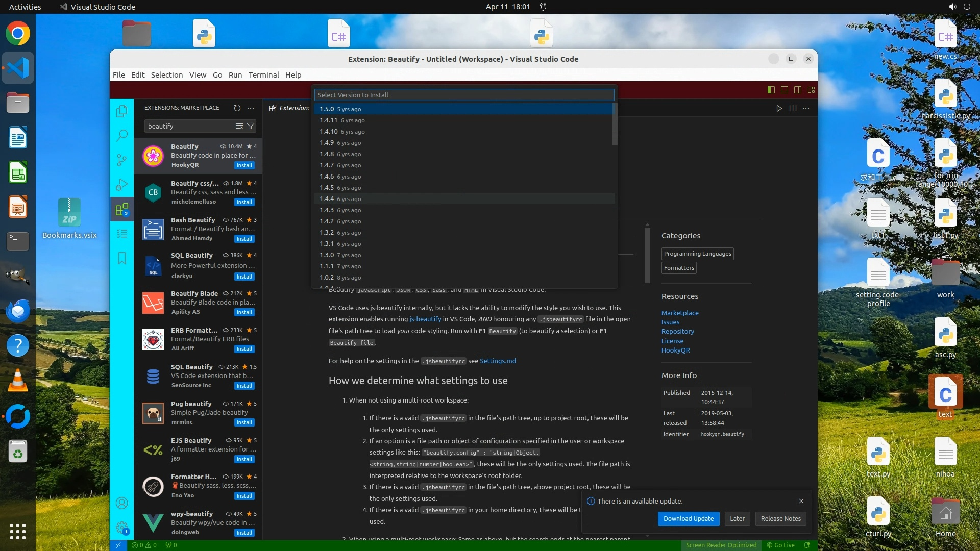Refresh the Extensions Marketplace list
Image resolution: width=980 pixels, height=551 pixels.
coord(237,108)
